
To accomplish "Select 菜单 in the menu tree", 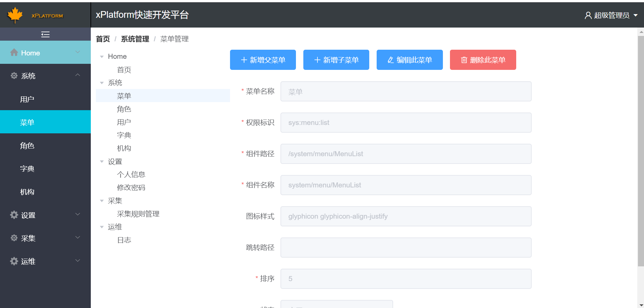I will [124, 95].
